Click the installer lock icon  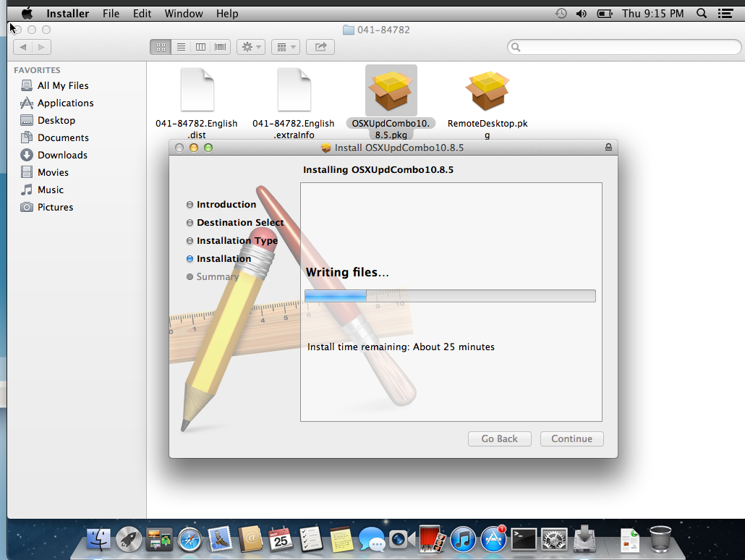click(608, 148)
